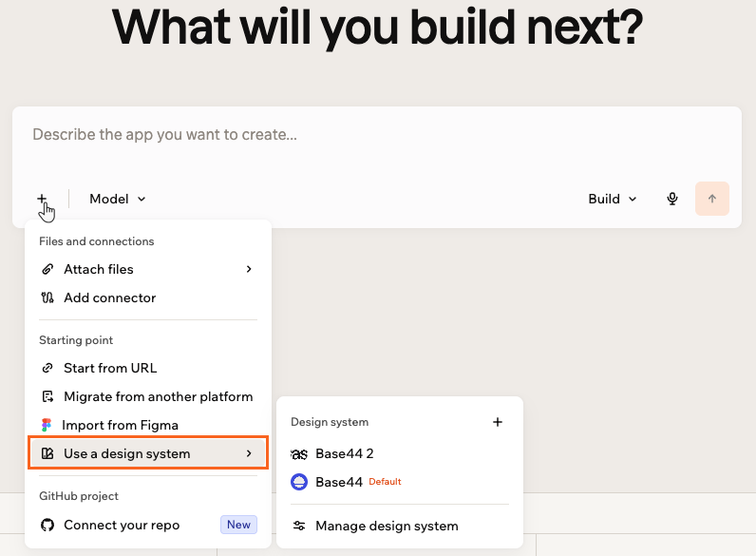Open Manage design system
This screenshot has width=756, height=556.
tap(400, 527)
